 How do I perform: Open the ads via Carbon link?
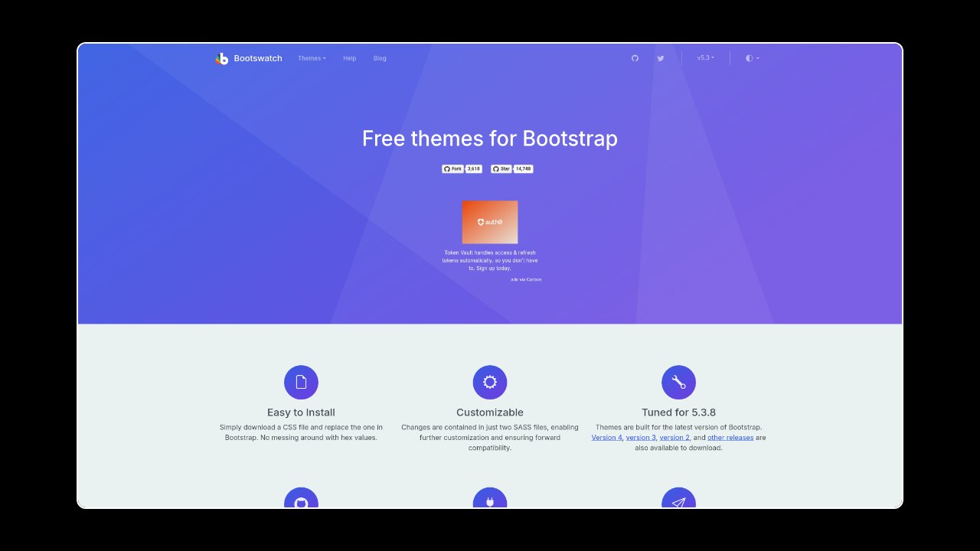(526, 279)
